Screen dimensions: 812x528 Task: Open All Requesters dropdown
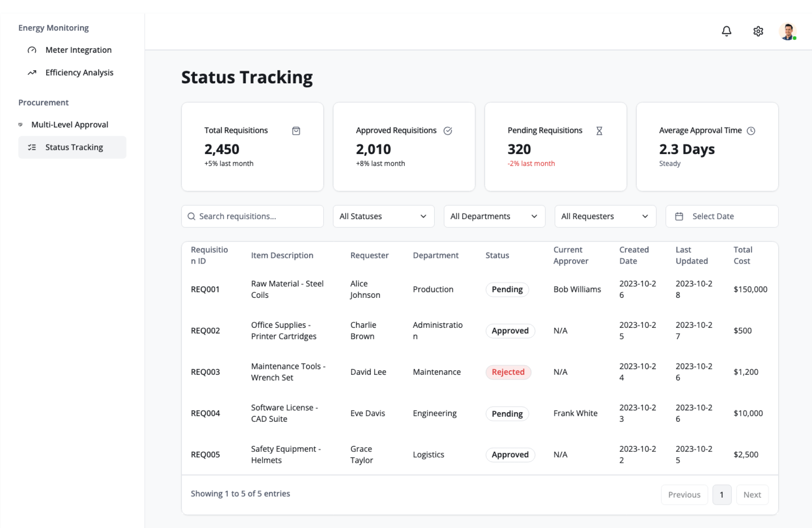(605, 216)
